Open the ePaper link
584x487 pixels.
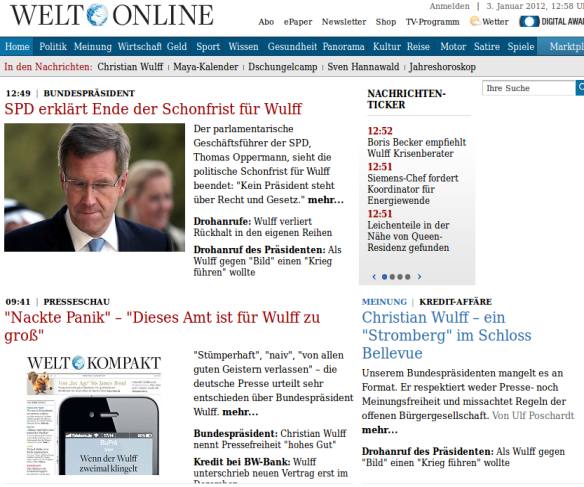(298, 22)
